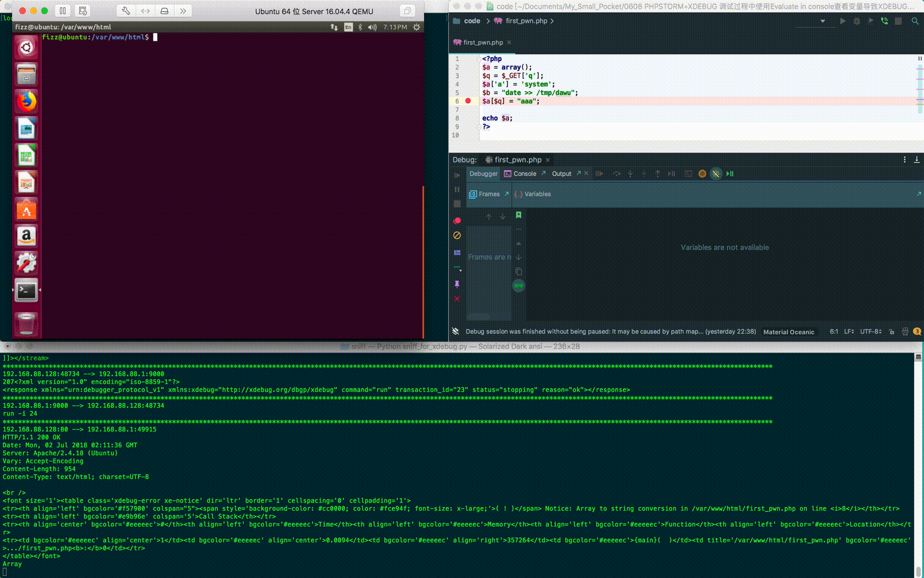The width and height of the screenshot is (924, 578).
Task: Launch Firefox from the Ubuntu dock
Action: tap(26, 101)
